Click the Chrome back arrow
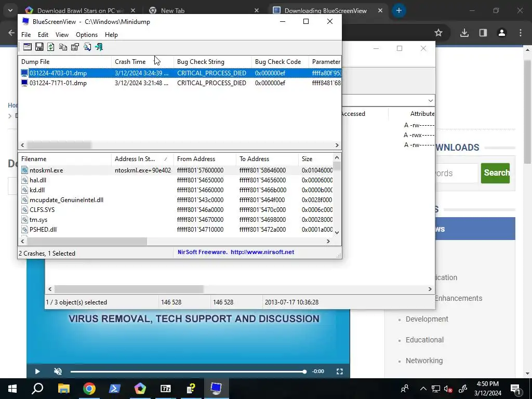Viewport: 532px width, 399px height. tap(11, 33)
